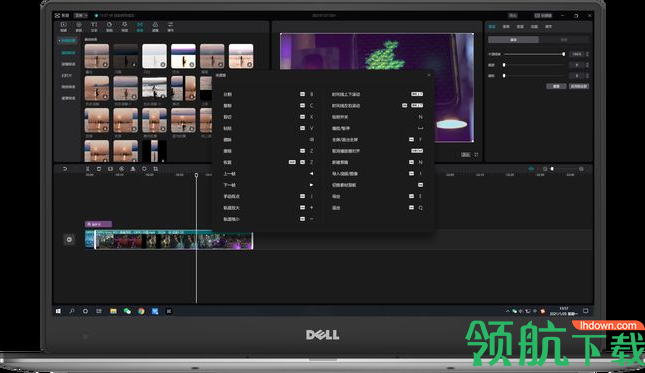Open the stickers tab in top toolbar

[109, 27]
